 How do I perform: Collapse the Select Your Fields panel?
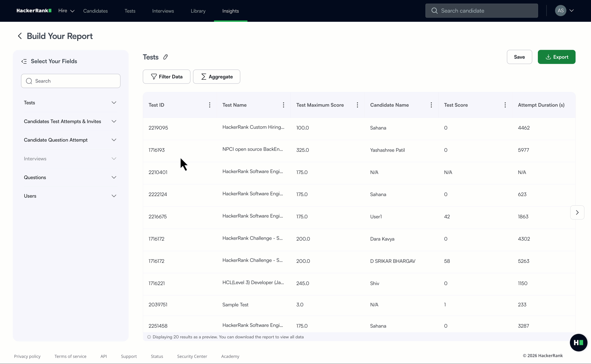click(x=24, y=61)
